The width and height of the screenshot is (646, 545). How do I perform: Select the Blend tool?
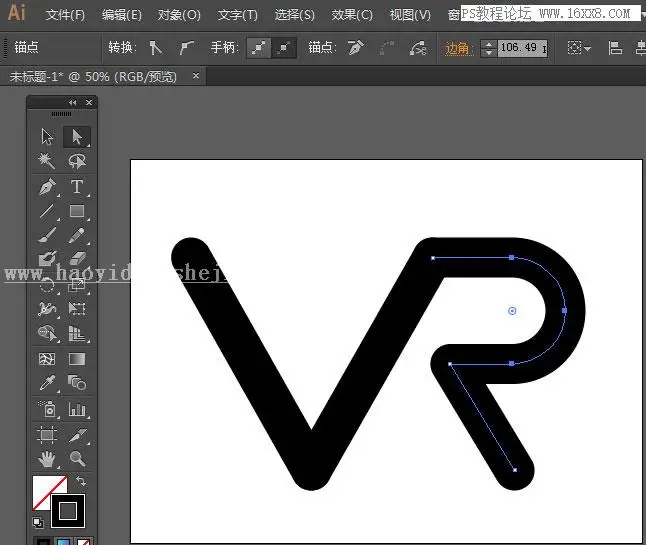[77, 383]
